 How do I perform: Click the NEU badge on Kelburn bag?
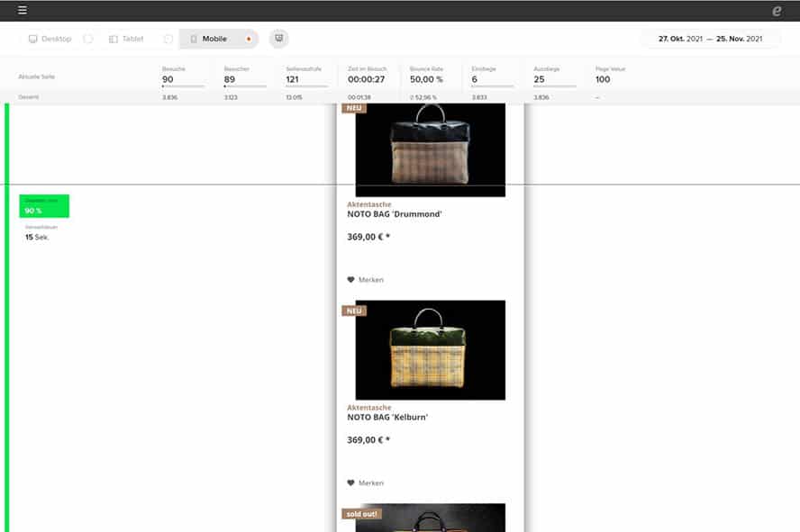(x=354, y=311)
